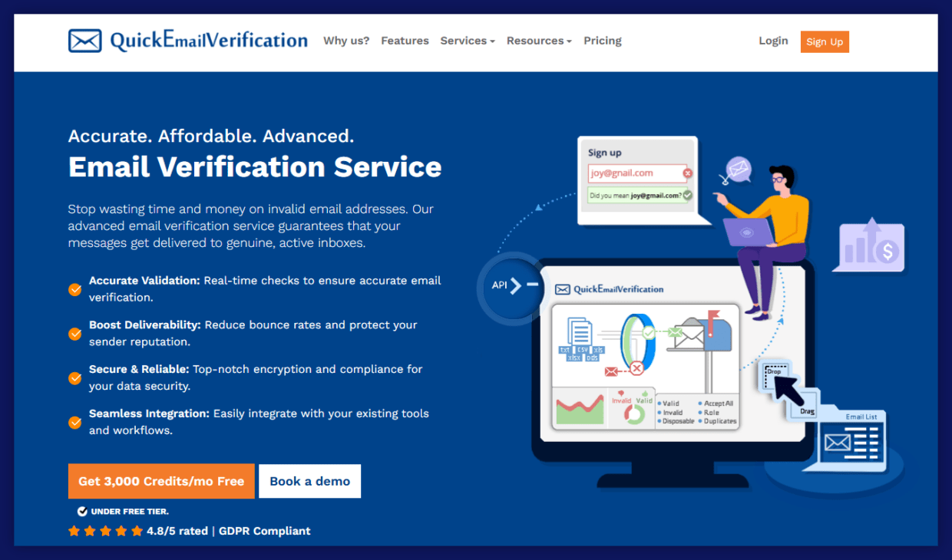Click the checkmark next to Boost Deliverability
This screenshot has height=560, width=952.
[x=74, y=334]
